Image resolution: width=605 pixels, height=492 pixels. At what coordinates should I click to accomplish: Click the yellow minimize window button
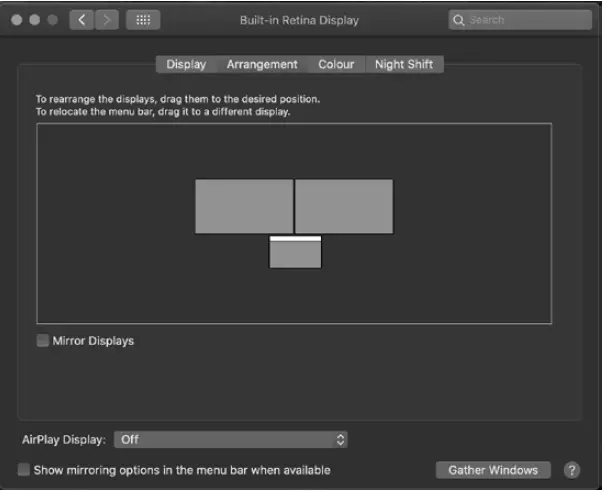(x=35, y=20)
